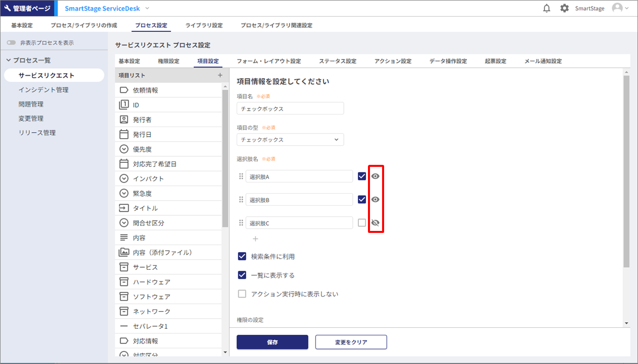Uncheck the 検索条件に利用 checkbox

[242, 257]
